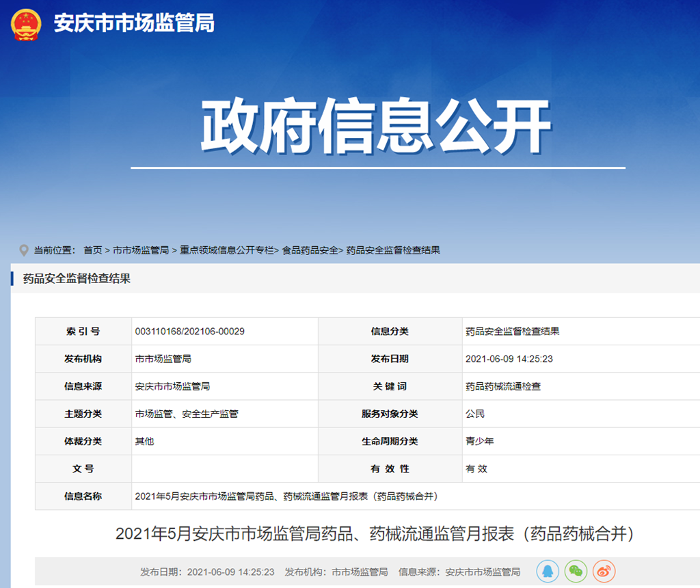Screen dimensions: 700x588
Task: Select the 信息分类 label cell
Action: (x=390, y=332)
